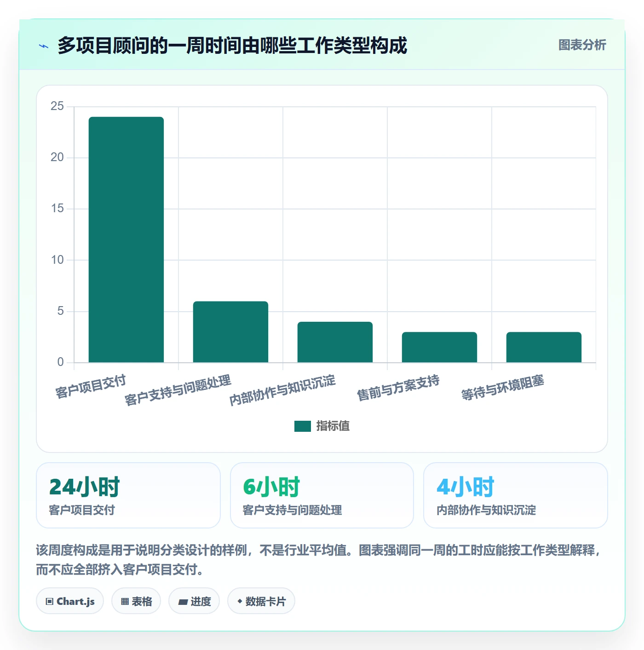Click the 等待与环境阻塞 x-axis label
This screenshot has height=650, width=644.
503,388
